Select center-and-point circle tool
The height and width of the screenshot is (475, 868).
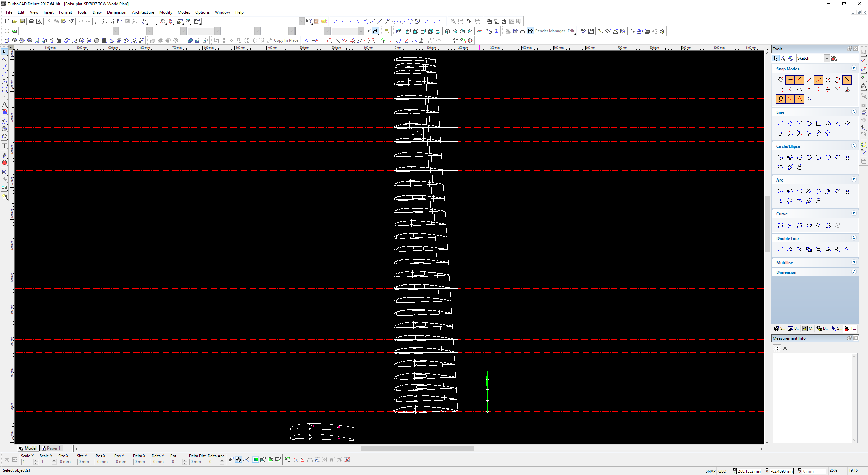pyautogui.click(x=780, y=157)
